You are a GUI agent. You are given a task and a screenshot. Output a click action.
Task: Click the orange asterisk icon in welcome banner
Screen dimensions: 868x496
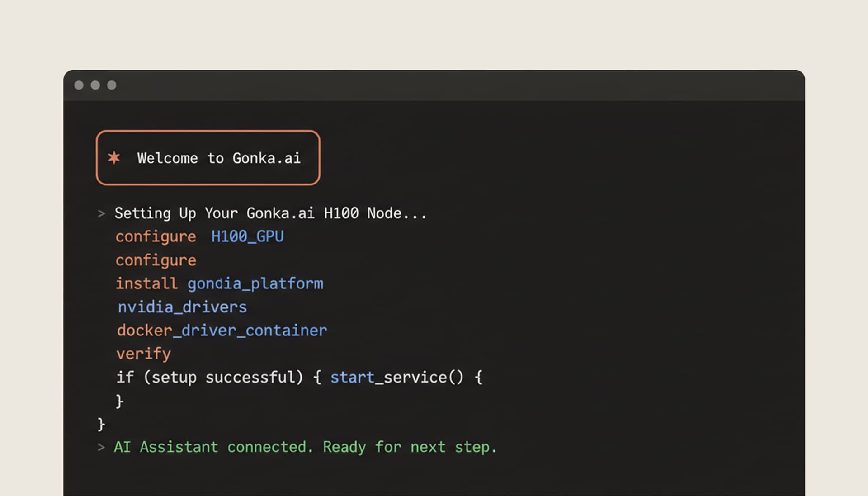point(114,158)
